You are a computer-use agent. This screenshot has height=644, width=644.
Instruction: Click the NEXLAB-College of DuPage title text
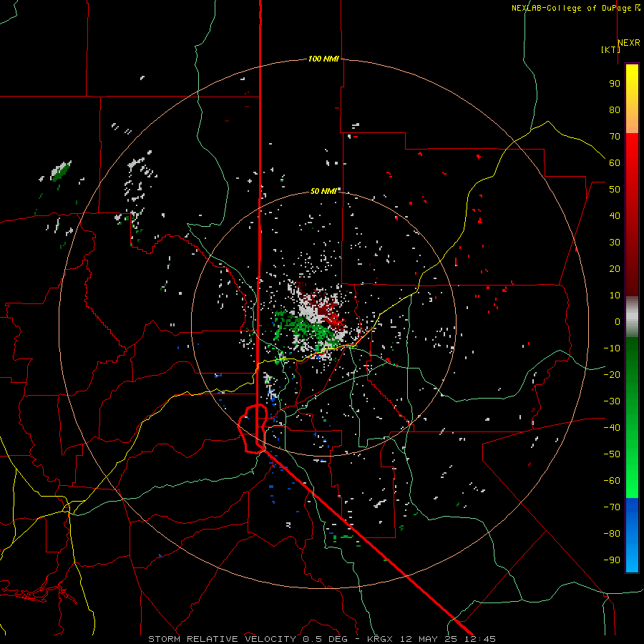click(576, 8)
